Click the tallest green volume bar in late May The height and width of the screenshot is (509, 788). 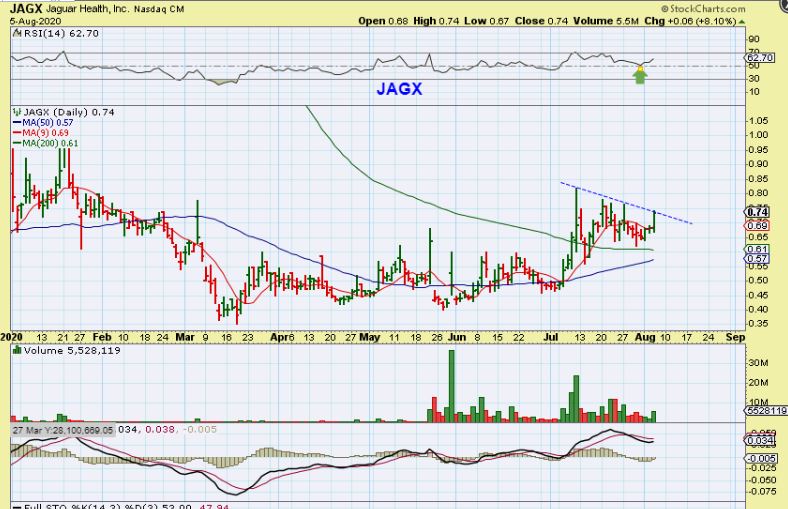pyautogui.click(x=451, y=386)
